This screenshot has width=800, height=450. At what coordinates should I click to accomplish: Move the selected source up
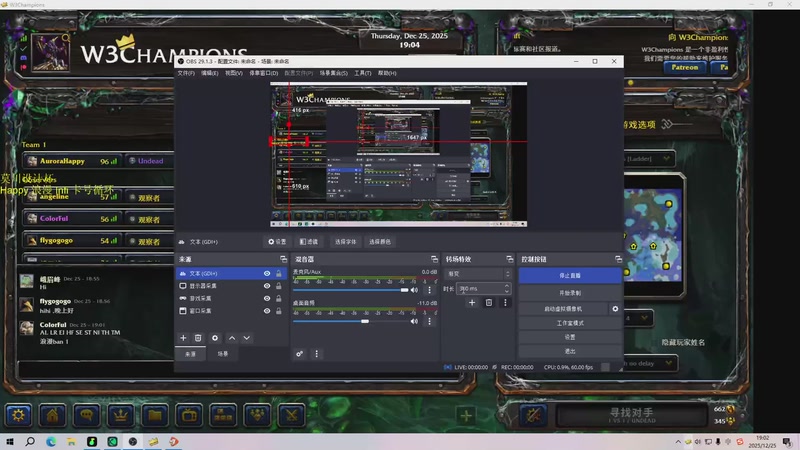pos(232,338)
